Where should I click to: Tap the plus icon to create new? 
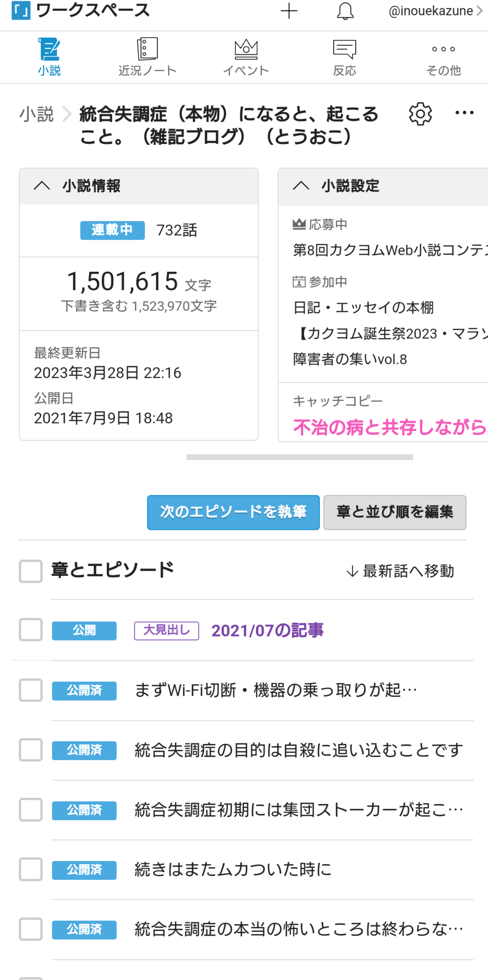289,11
